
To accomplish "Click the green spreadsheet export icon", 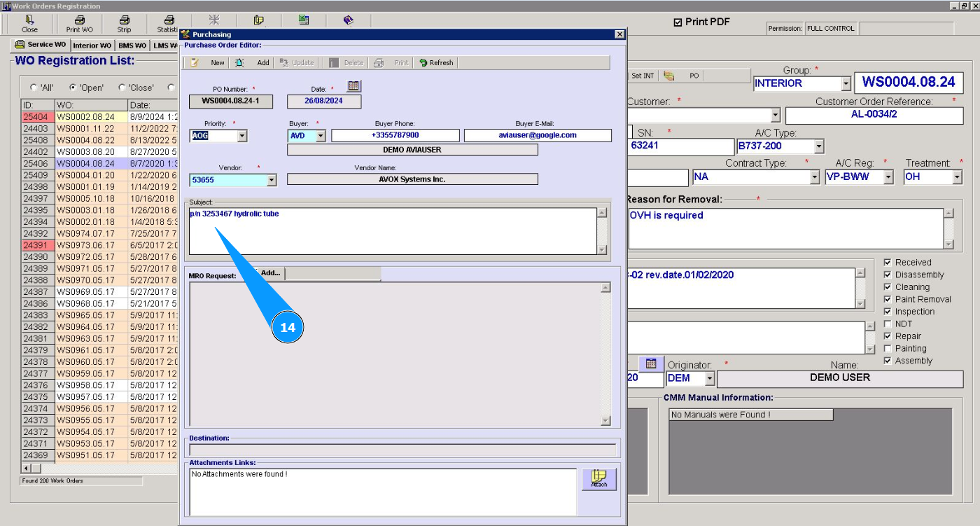I will tap(304, 20).
